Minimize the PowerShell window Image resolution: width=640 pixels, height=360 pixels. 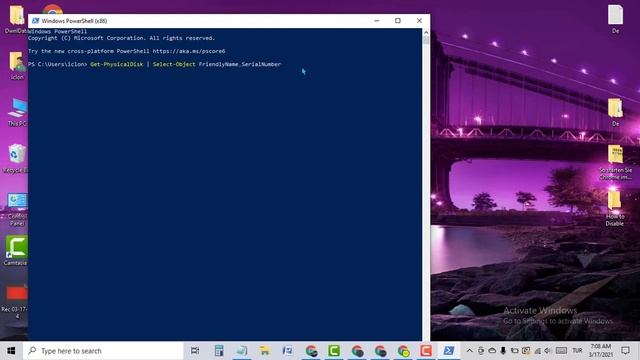[377, 21]
